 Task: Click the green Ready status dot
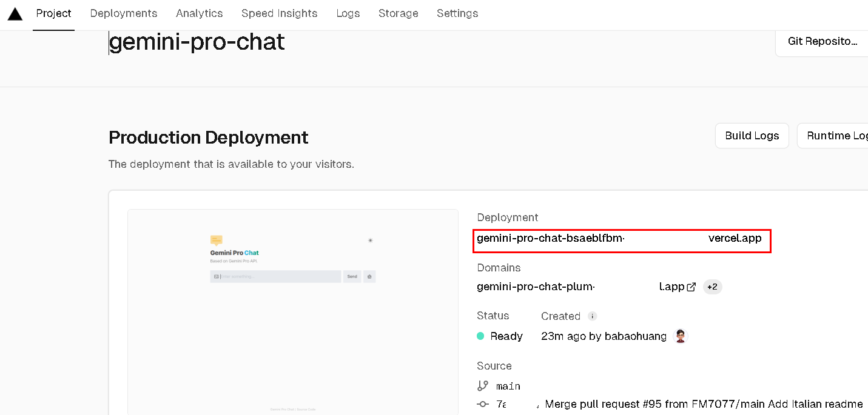pyautogui.click(x=480, y=336)
